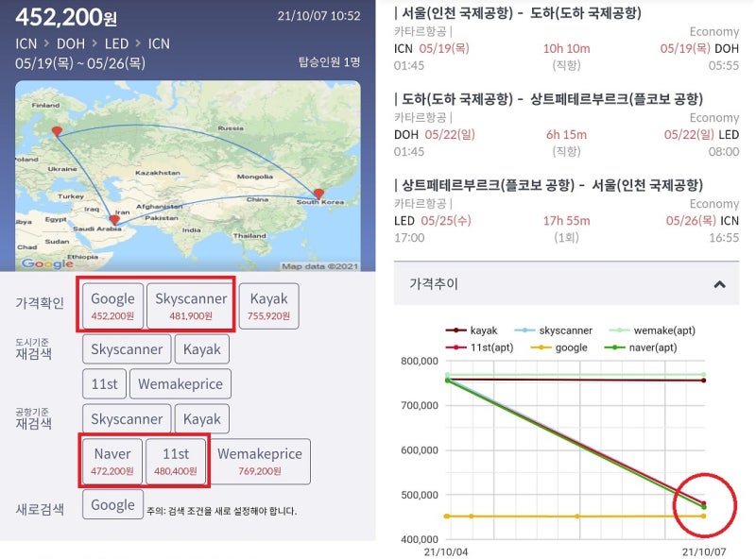Image resolution: width=756 pixels, height=559 pixels.
Task: Re-search Kayak by city
Action: click(x=202, y=348)
